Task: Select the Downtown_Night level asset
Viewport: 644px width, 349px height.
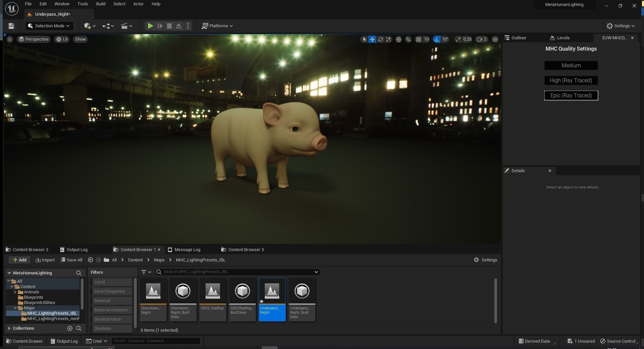Action: click(x=153, y=300)
